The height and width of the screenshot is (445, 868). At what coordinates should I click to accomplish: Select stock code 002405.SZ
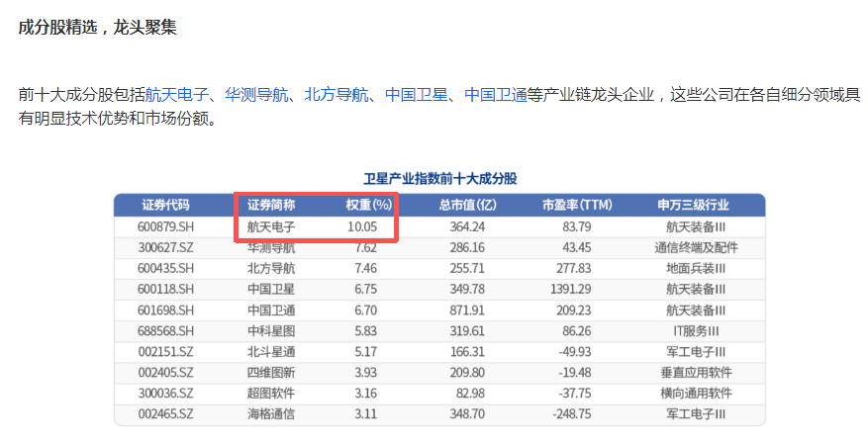click(165, 373)
